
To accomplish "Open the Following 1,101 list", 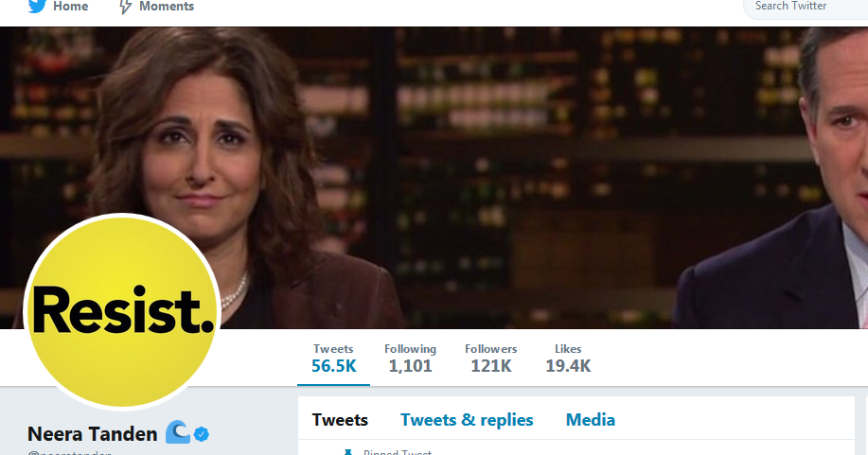I will (x=410, y=359).
